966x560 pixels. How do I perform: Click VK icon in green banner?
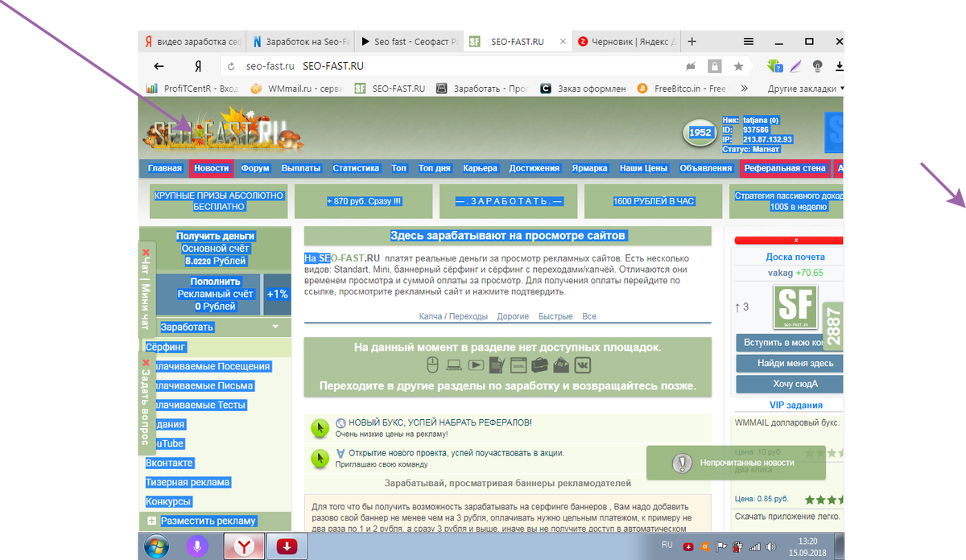point(583,365)
